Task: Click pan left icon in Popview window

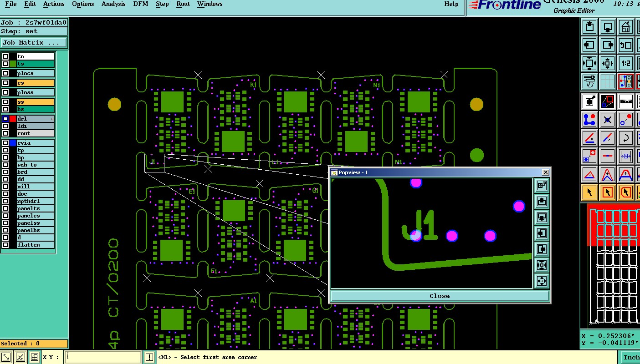Action: coord(542,233)
